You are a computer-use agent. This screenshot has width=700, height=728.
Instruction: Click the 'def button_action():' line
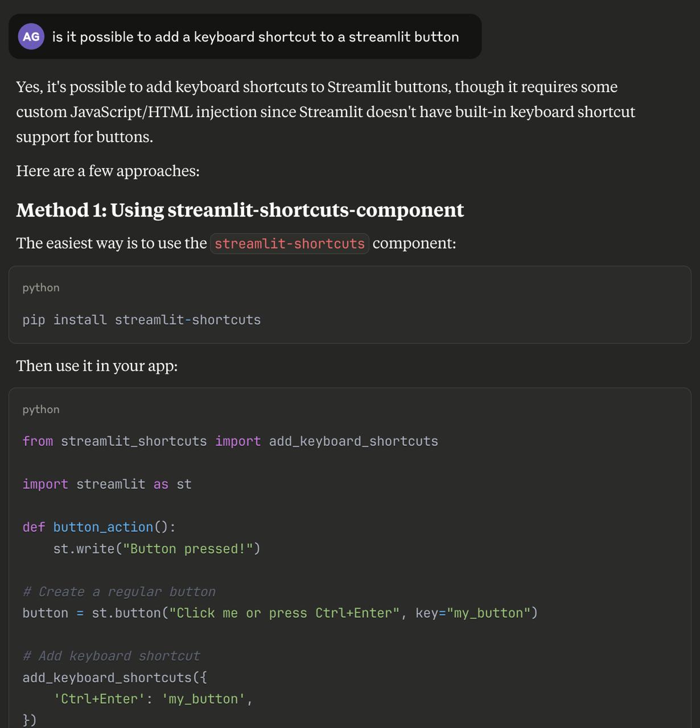pyautogui.click(x=99, y=527)
